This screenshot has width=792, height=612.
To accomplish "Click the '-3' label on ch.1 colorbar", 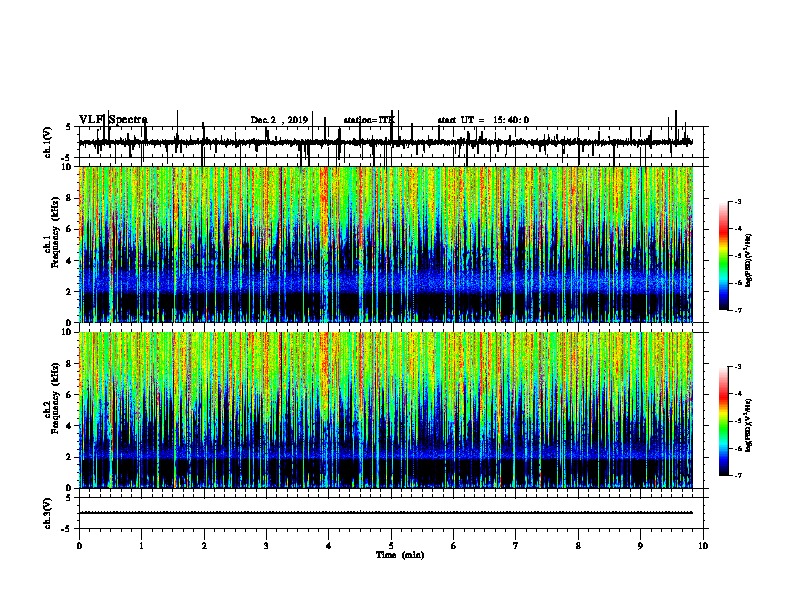I will tap(737, 202).
